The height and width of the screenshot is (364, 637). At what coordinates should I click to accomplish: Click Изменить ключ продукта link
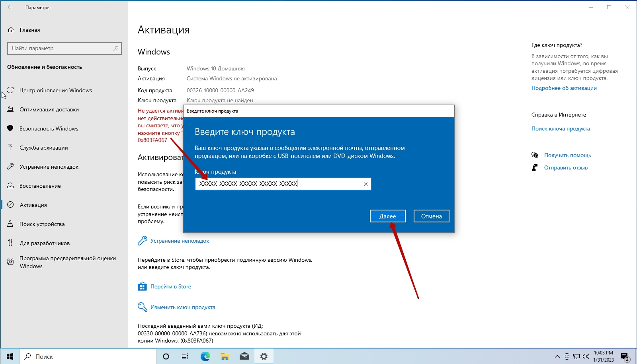pyautogui.click(x=183, y=307)
